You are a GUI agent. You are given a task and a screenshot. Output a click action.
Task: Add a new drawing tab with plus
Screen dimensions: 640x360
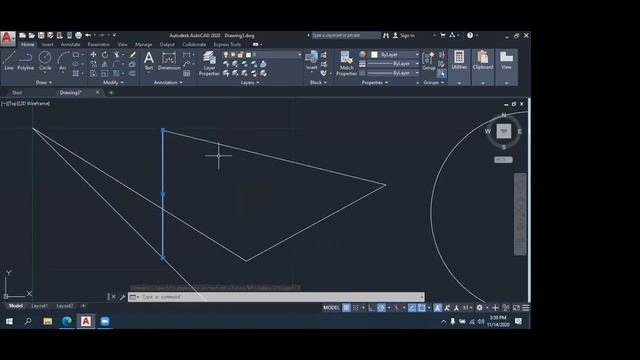[x=111, y=93]
